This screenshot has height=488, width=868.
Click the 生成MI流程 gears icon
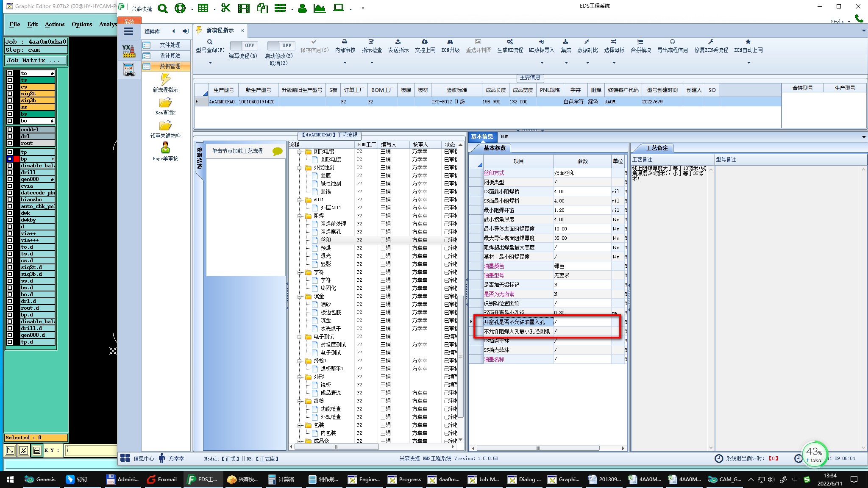click(x=510, y=42)
